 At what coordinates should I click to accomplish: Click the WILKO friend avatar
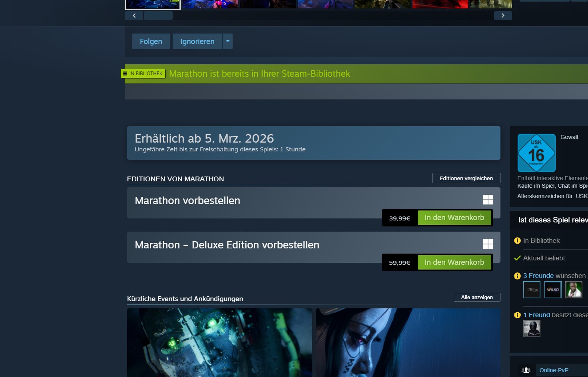pyautogui.click(x=553, y=290)
